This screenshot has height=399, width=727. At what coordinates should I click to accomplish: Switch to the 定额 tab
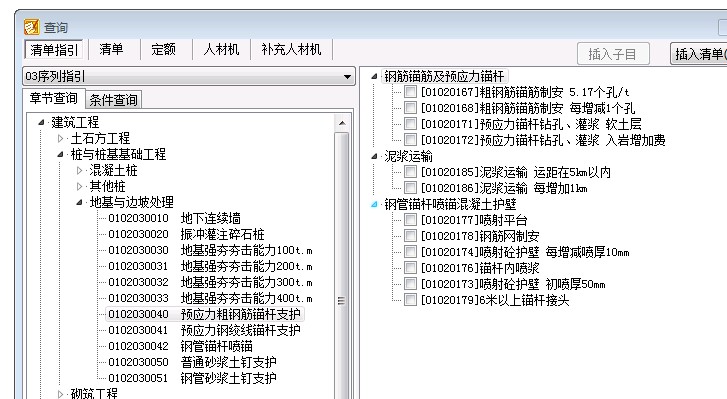point(163,49)
